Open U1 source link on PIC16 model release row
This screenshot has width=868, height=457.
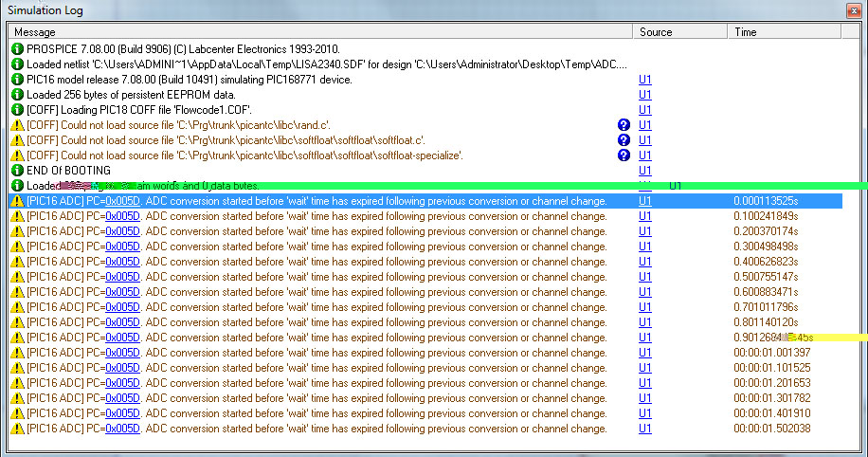pos(645,80)
